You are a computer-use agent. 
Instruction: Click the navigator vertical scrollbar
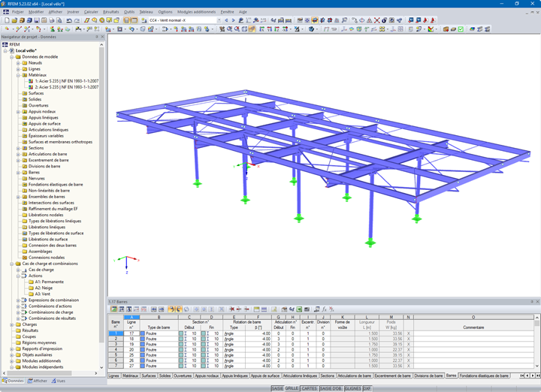[101, 194]
